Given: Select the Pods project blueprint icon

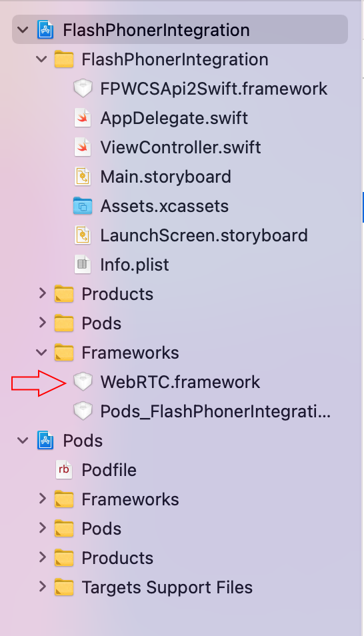Looking at the screenshot, I should click(x=45, y=441).
